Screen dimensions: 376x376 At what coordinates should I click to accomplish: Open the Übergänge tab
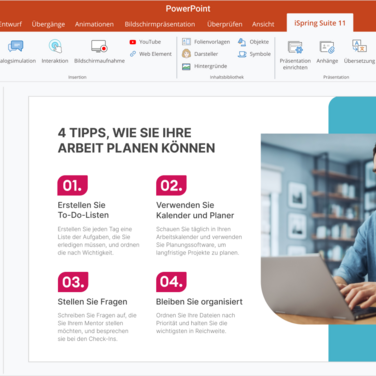(48, 24)
